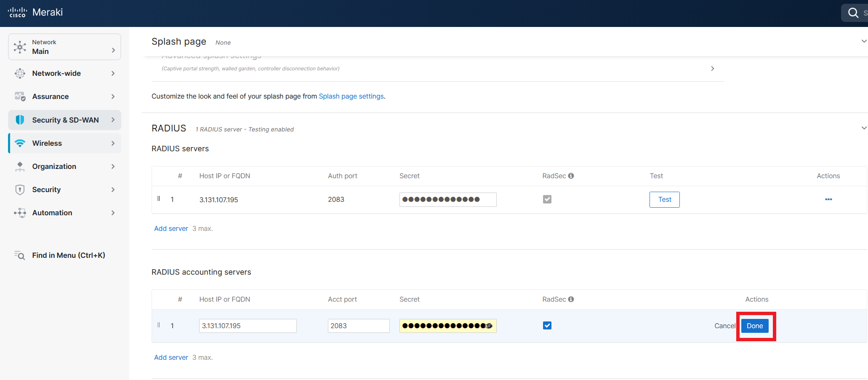This screenshot has width=868, height=380.
Task: Click the Assurance icon
Action: click(20, 96)
